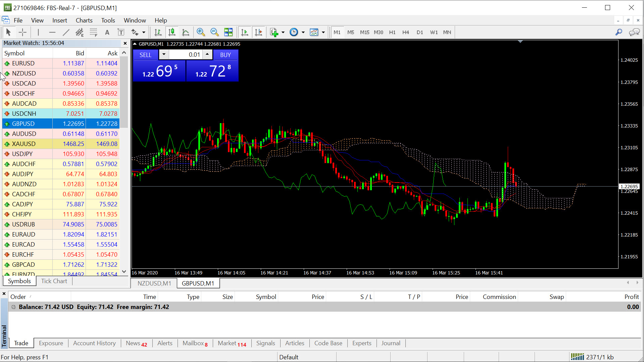Select D1 timeframe
This screenshot has width=644, height=362.
[x=420, y=32]
